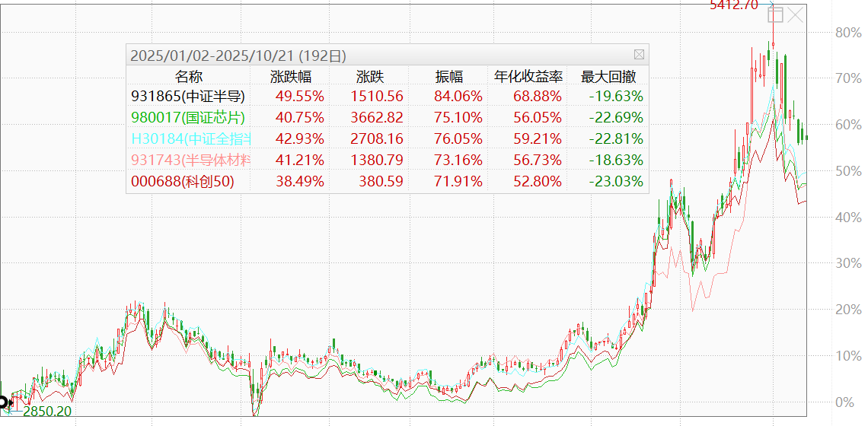This screenshot has height=426, width=868.
Task: Close the chart with the X icon
Action: [x=796, y=14]
